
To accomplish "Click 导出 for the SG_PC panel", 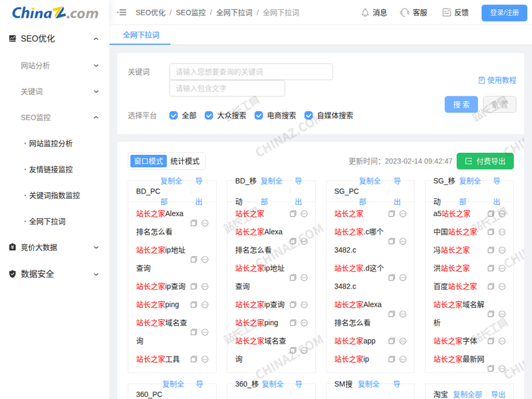I will [397, 191].
